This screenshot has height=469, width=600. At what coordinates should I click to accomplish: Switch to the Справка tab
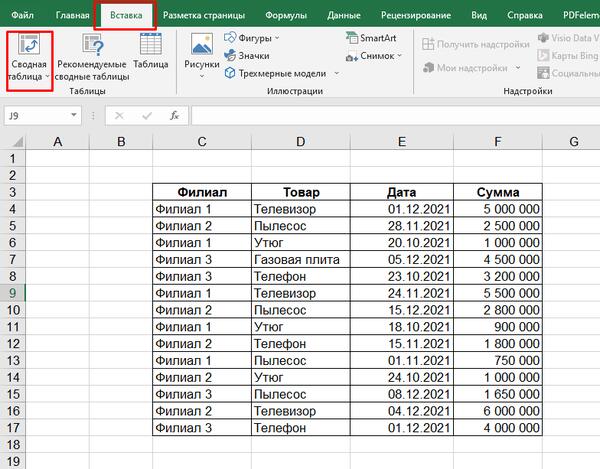click(x=525, y=15)
